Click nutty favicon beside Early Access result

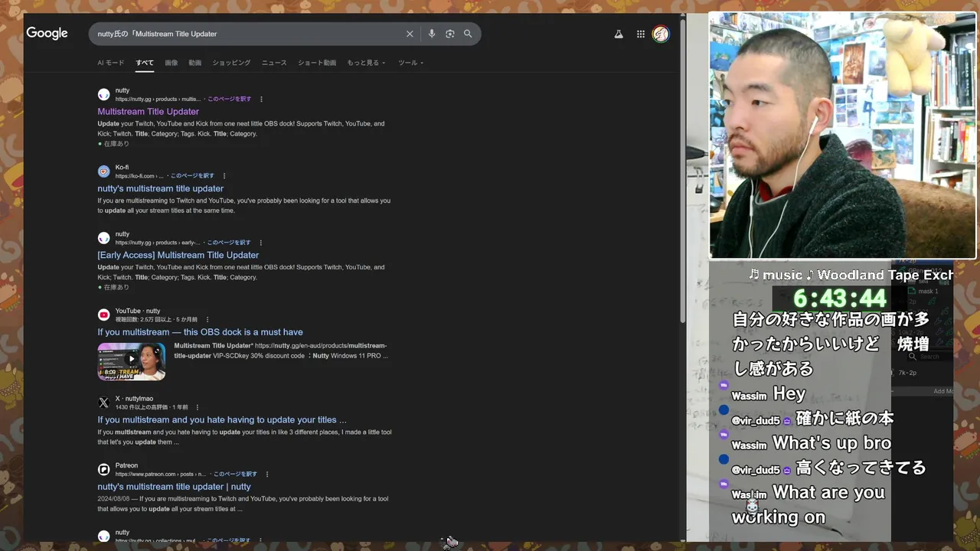(x=103, y=238)
